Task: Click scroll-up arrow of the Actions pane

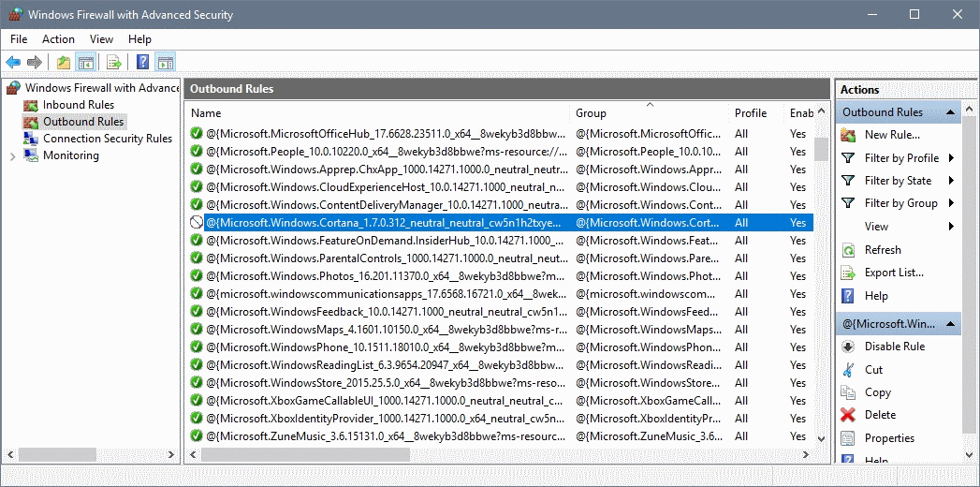Action: (969, 109)
